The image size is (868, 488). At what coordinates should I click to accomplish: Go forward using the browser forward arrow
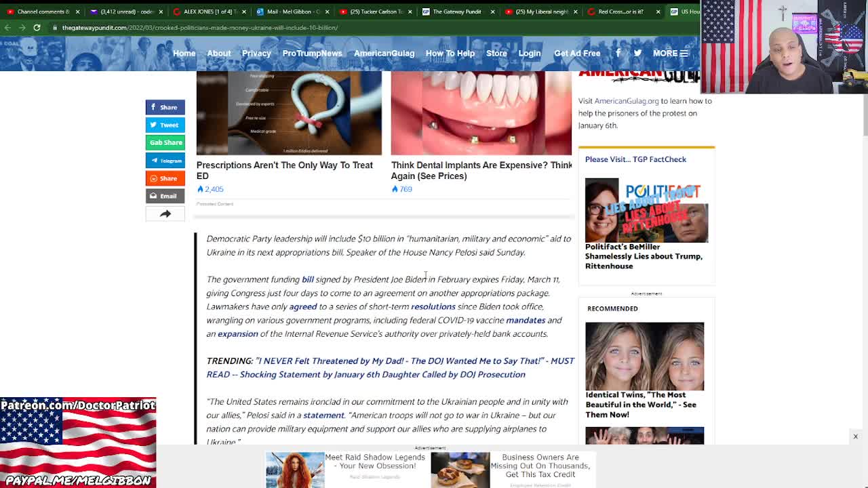[x=22, y=28]
